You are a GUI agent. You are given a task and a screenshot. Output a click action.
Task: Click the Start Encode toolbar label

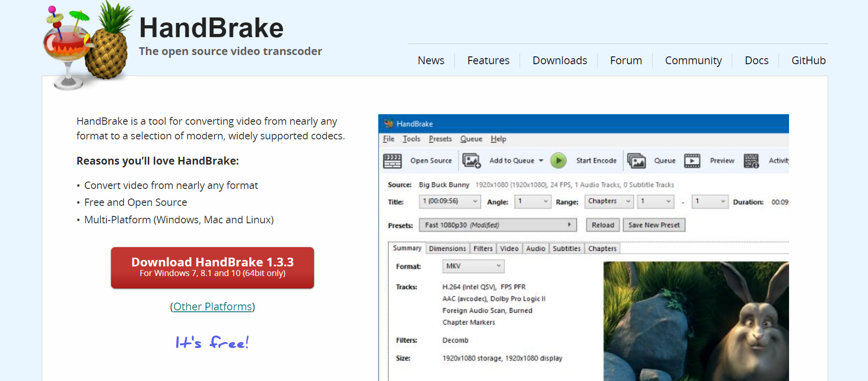click(596, 160)
